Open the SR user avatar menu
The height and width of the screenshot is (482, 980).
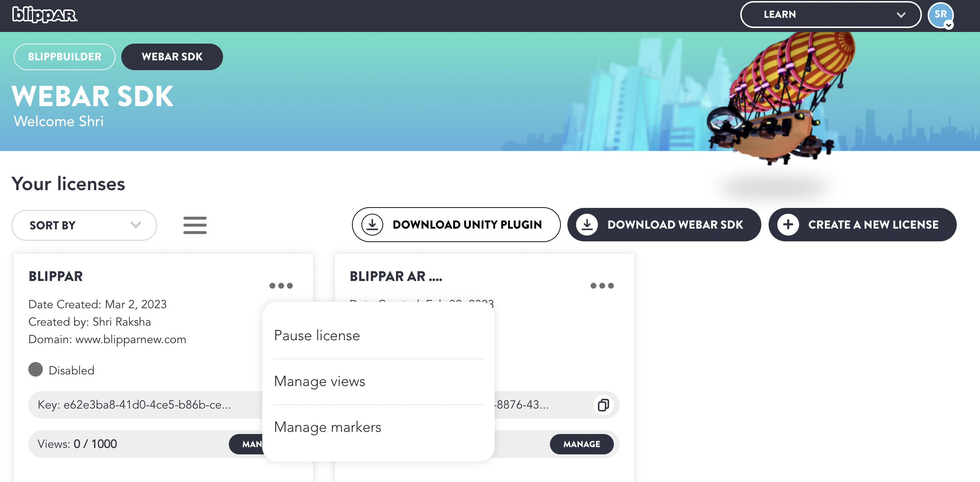(x=940, y=15)
